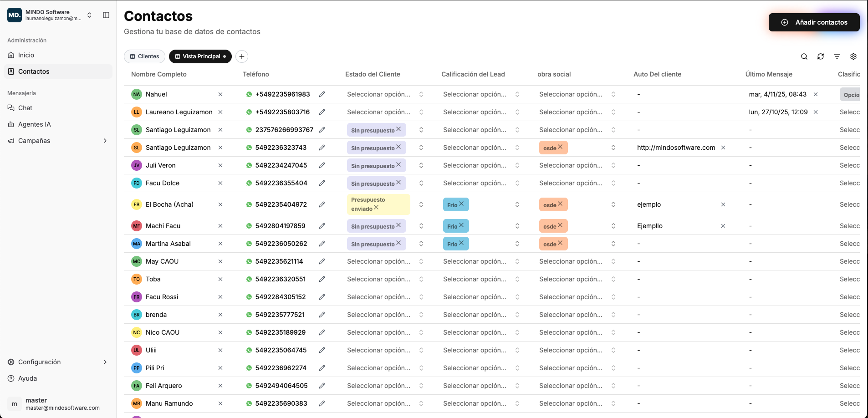Open the table settings gear icon

point(853,56)
